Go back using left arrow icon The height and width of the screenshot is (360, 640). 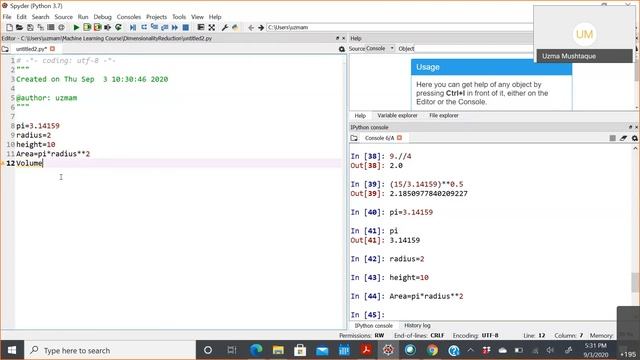pyautogui.click(x=251, y=27)
